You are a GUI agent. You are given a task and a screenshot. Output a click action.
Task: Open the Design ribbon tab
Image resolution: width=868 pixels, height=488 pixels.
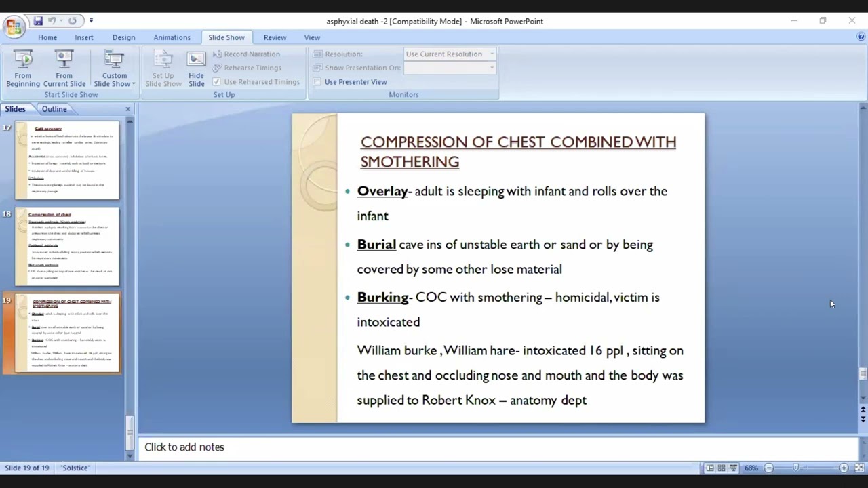(x=123, y=37)
